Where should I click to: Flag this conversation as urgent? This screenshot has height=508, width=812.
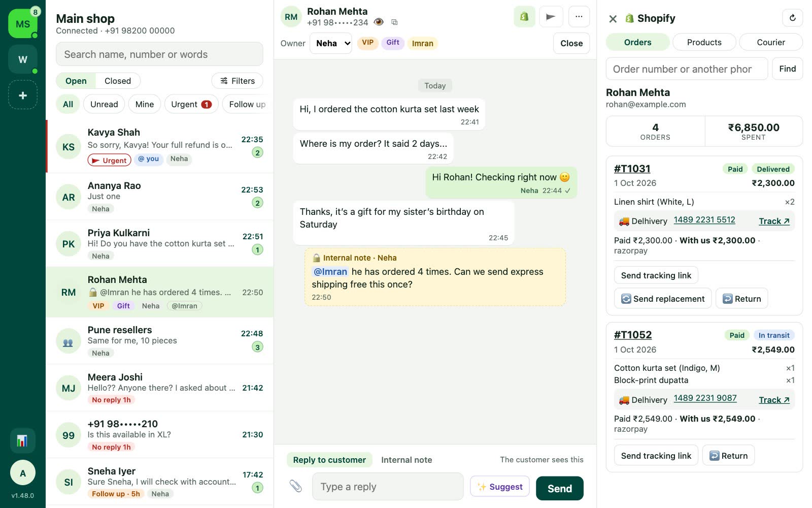[x=551, y=17]
